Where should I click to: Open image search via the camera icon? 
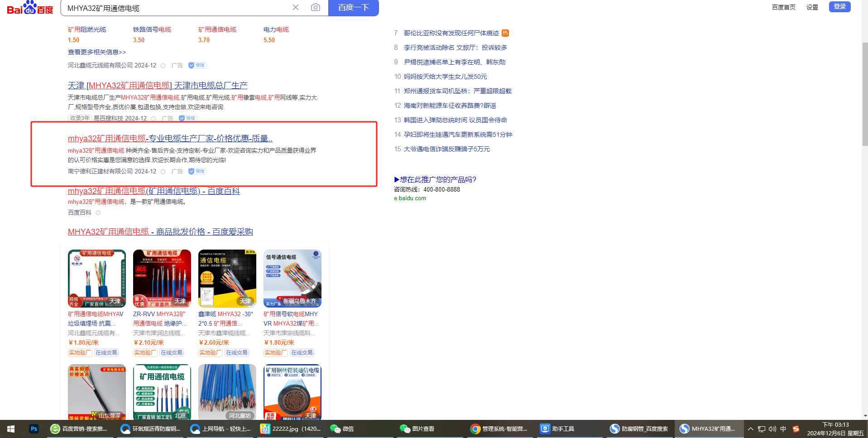tap(316, 7)
